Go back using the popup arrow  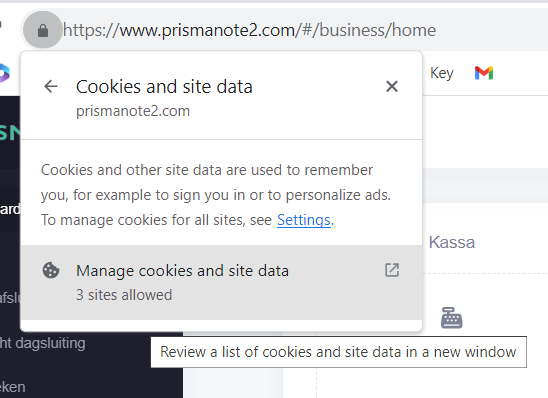(51, 86)
